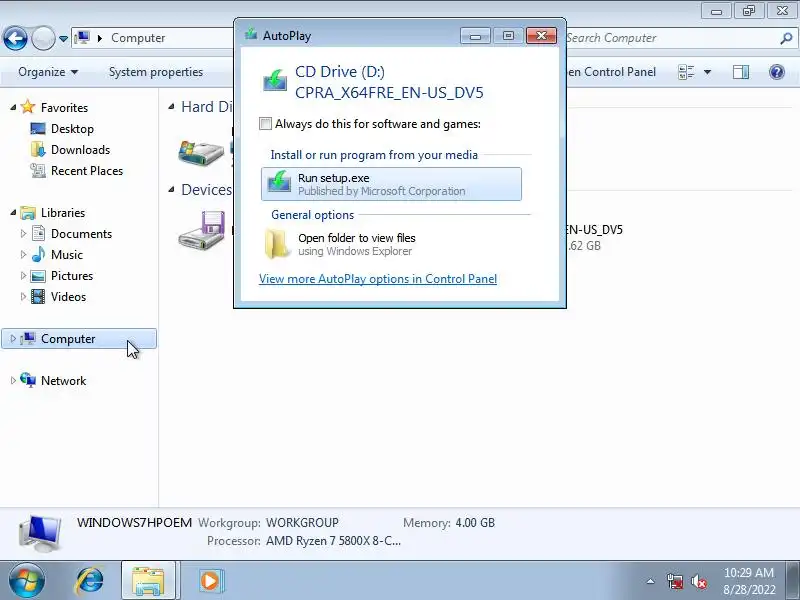Click Open Control Panel in the toolbar

611,72
